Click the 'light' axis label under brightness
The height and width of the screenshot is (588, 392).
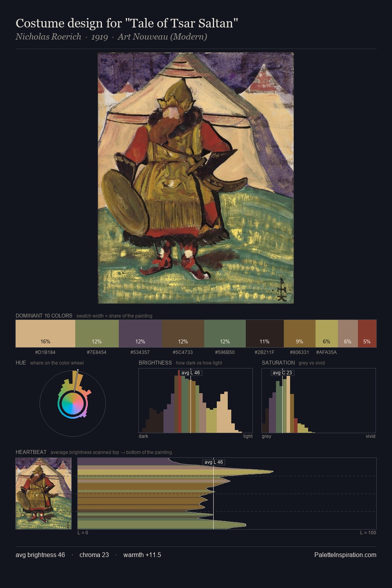248,436
